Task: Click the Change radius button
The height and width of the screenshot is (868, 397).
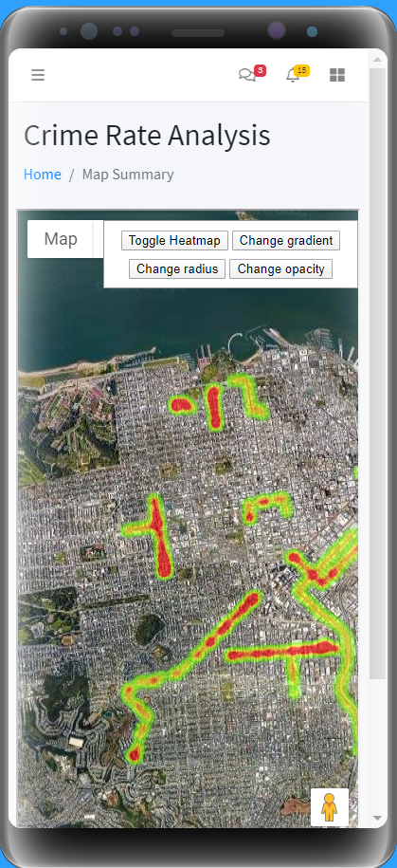Action: click(177, 269)
